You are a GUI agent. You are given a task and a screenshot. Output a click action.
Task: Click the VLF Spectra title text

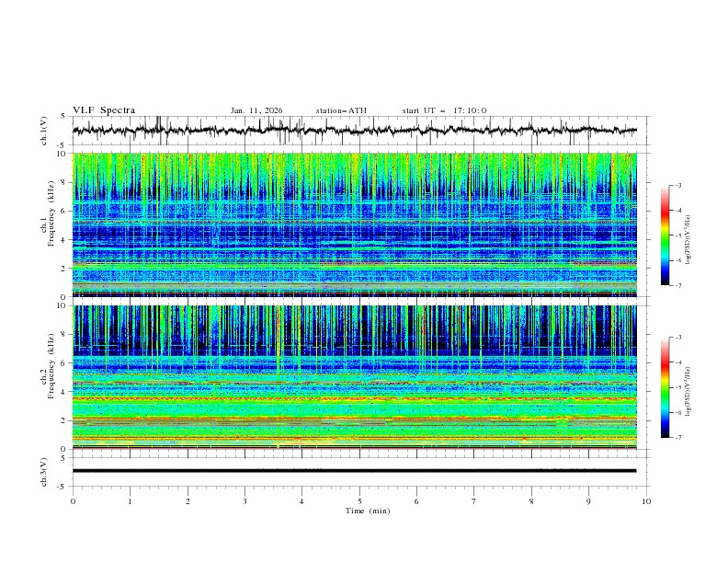click(102, 109)
